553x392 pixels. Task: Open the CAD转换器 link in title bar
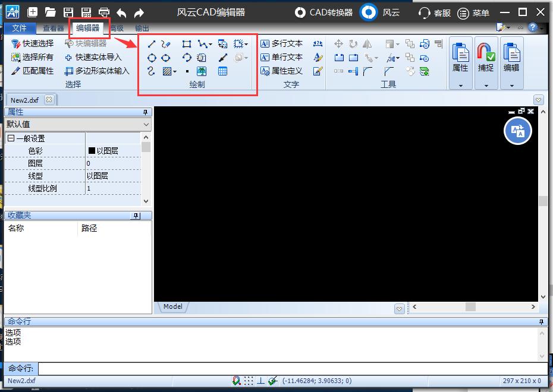(323, 12)
